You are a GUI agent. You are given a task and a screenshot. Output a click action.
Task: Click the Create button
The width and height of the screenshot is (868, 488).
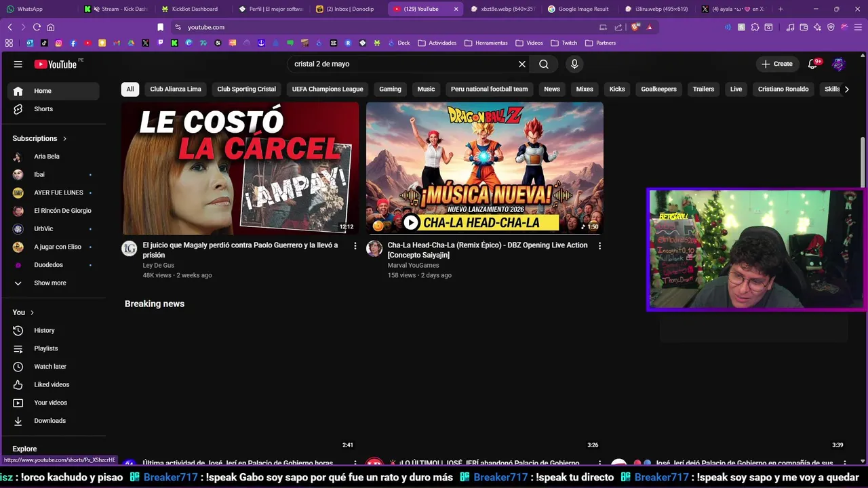click(x=776, y=64)
